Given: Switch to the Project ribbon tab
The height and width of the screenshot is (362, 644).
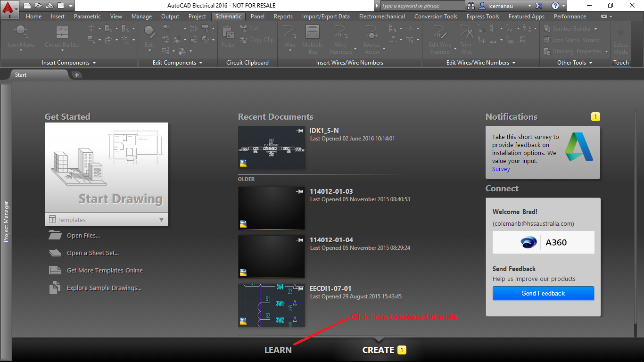Looking at the screenshot, I should [197, 16].
